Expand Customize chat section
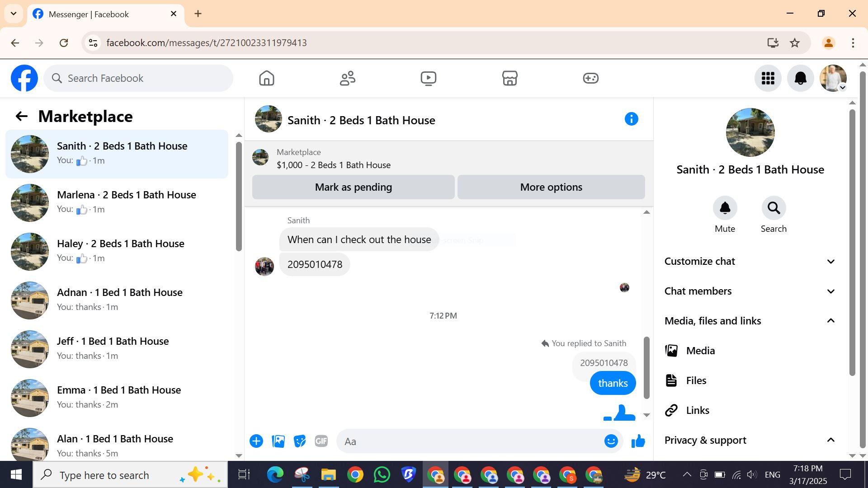 tap(750, 262)
